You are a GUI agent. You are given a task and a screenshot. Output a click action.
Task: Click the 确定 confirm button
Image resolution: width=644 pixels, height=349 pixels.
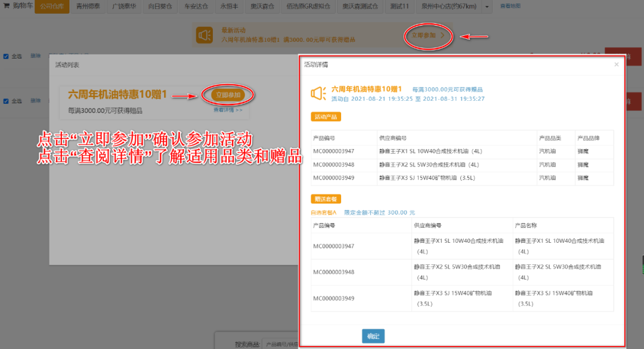[373, 336]
